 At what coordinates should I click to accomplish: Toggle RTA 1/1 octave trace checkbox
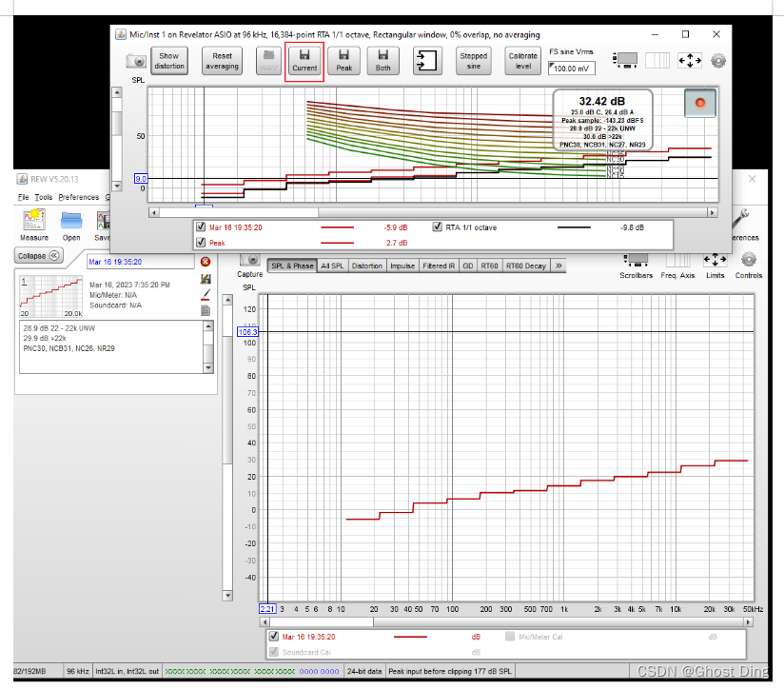tap(438, 227)
